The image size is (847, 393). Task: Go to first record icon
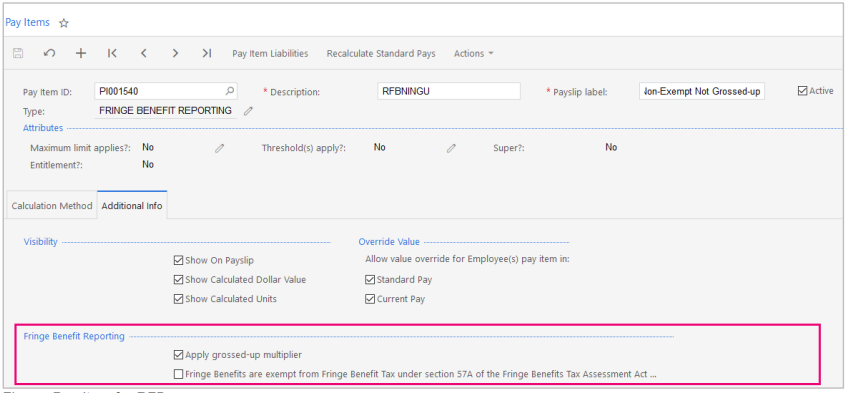click(112, 53)
